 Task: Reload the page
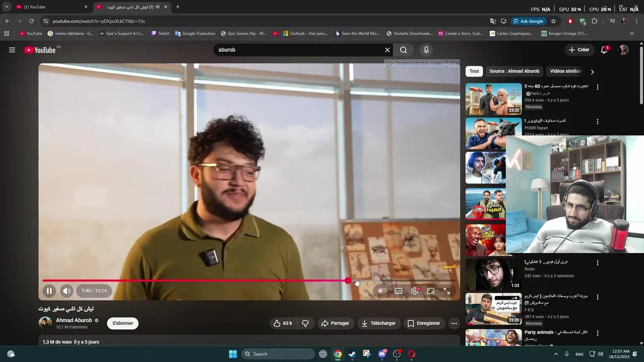click(31, 21)
